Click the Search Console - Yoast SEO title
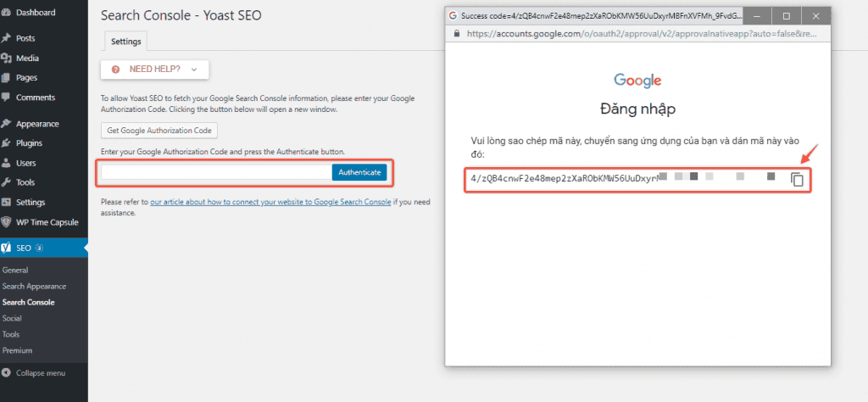 181,15
